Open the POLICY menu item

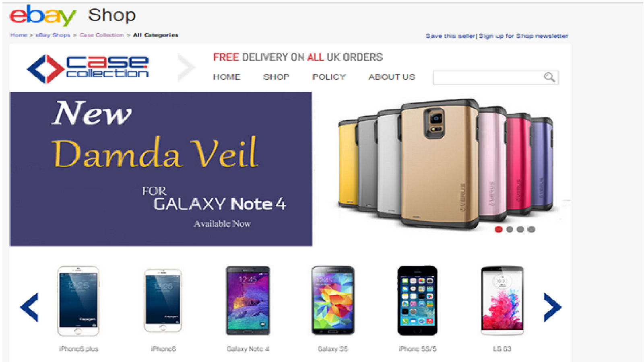coord(329,77)
